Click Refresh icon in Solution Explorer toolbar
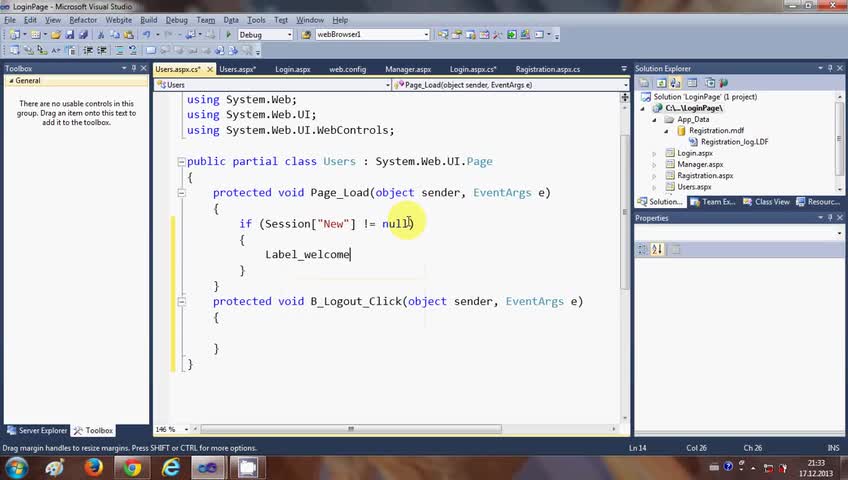Image resolution: width=848 pixels, height=480 pixels. point(661,83)
